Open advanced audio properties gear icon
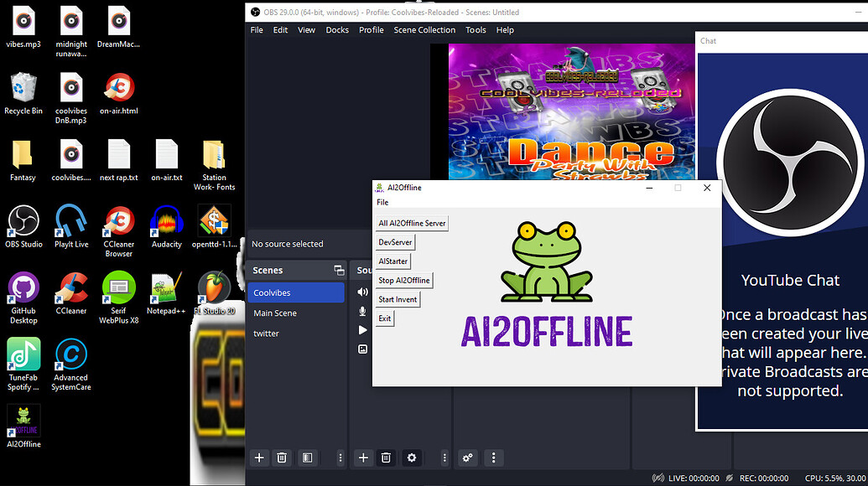This screenshot has width=868, height=486. 467,458
